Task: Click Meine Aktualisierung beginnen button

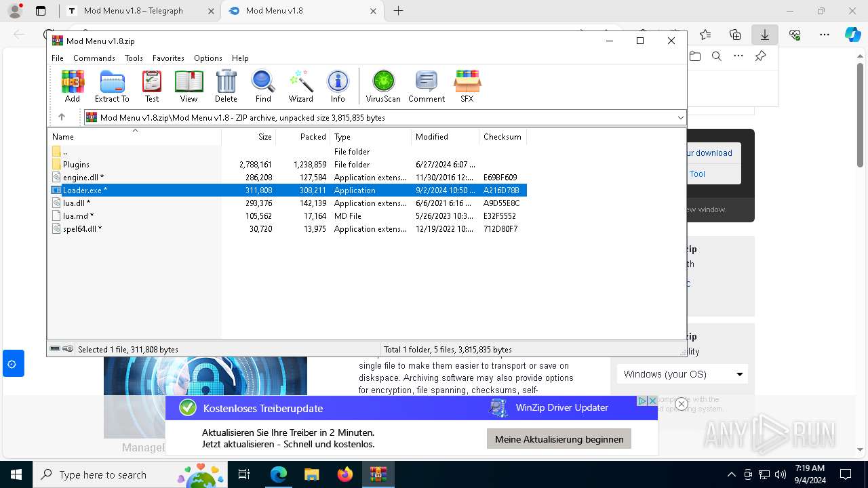Action: click(559, 439)
